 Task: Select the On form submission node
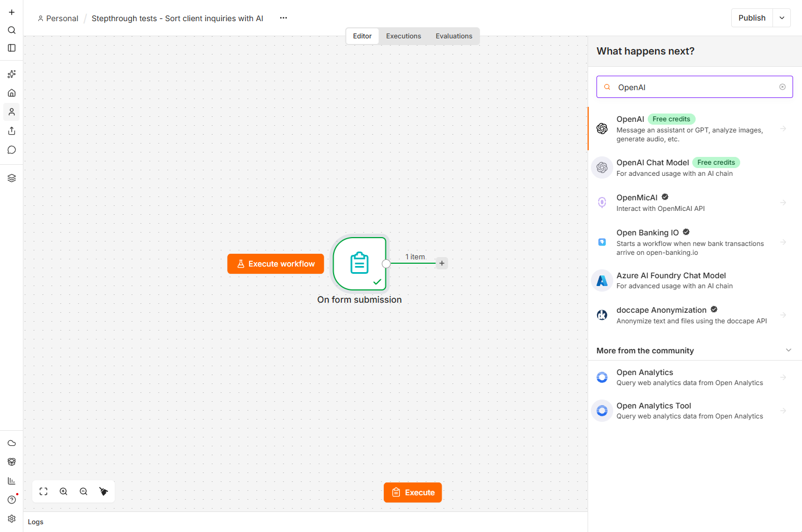pos(359,264)
